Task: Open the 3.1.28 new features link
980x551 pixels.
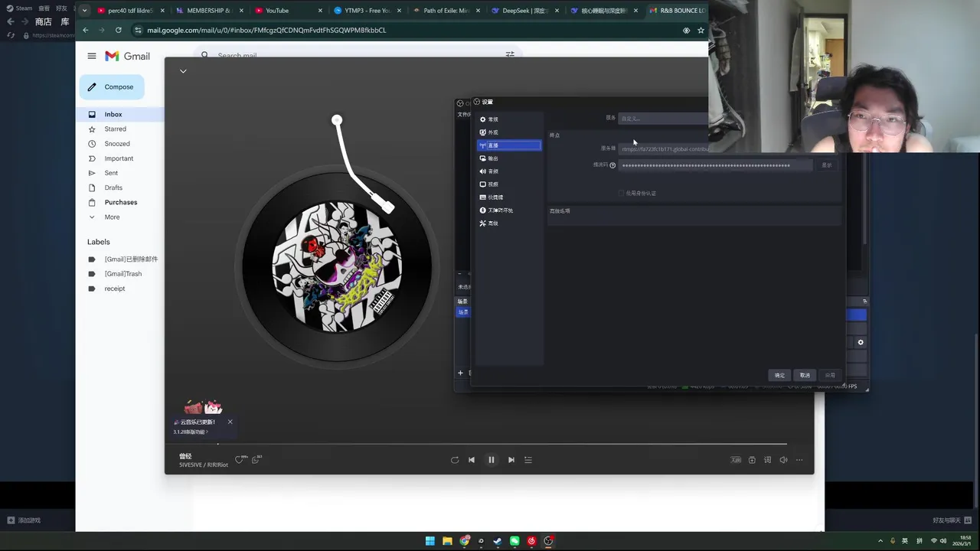Action: coord(191,432)
